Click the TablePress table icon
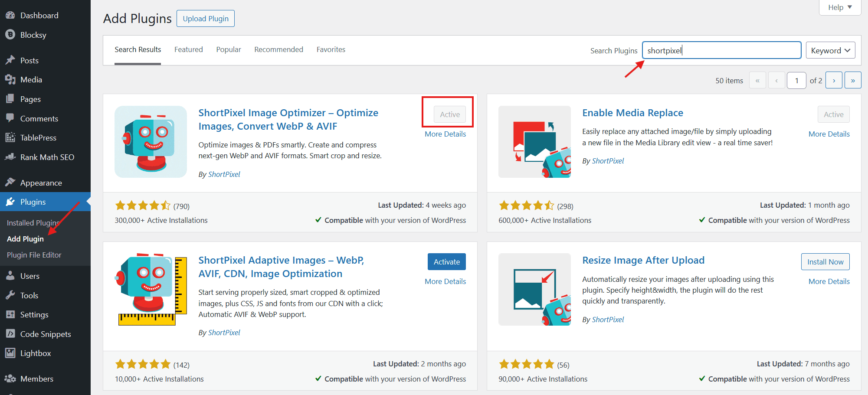Viewport: 868px width, 395px height. tap(10, 137)
